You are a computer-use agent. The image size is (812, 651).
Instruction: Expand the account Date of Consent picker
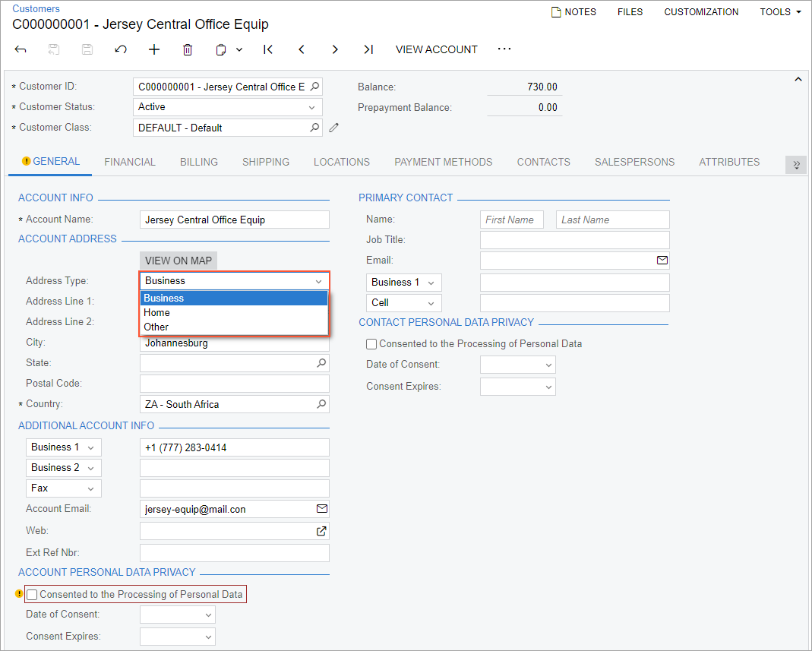click(207, 615)
